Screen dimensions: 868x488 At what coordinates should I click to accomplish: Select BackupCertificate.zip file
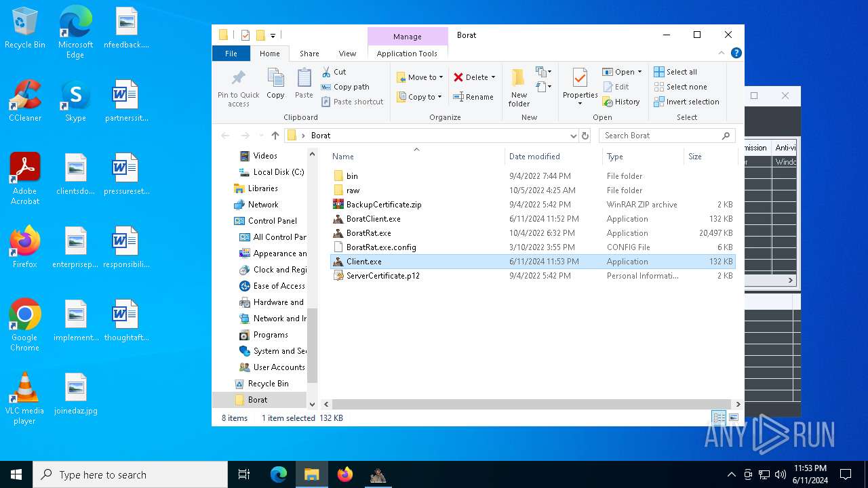[532, 205]
